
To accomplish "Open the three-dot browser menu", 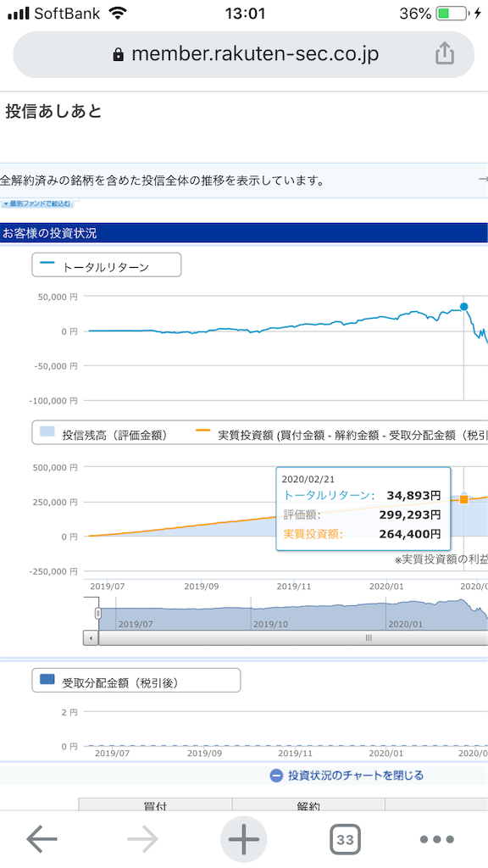I will (436, 840).
